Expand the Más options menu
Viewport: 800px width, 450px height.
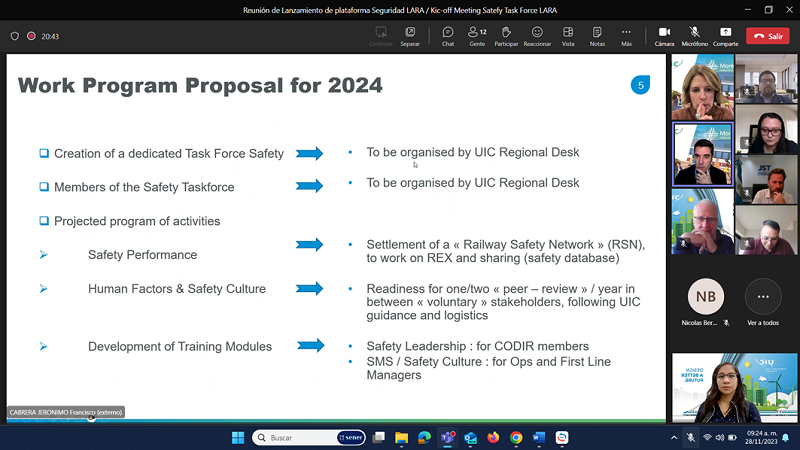(626, 37)
